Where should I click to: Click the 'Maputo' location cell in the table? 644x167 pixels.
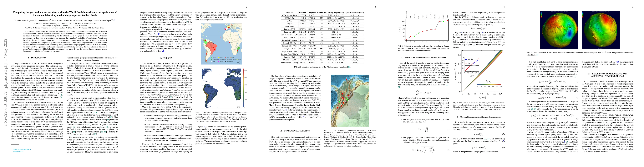pos(290,24)
